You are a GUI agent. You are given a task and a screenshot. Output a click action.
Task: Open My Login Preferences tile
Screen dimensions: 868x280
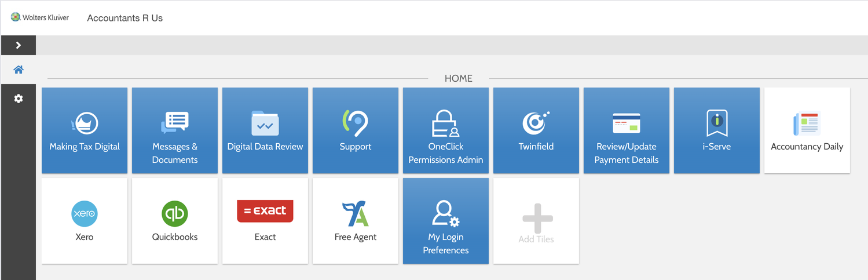click(446, 221)
